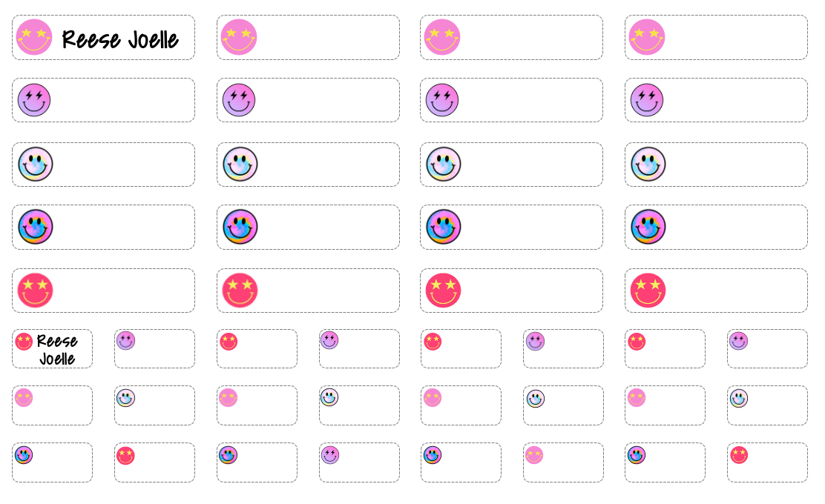Click the first small pale pink star smiley
This screenshot has height=504, width=825.
click(x=24, y=398)
